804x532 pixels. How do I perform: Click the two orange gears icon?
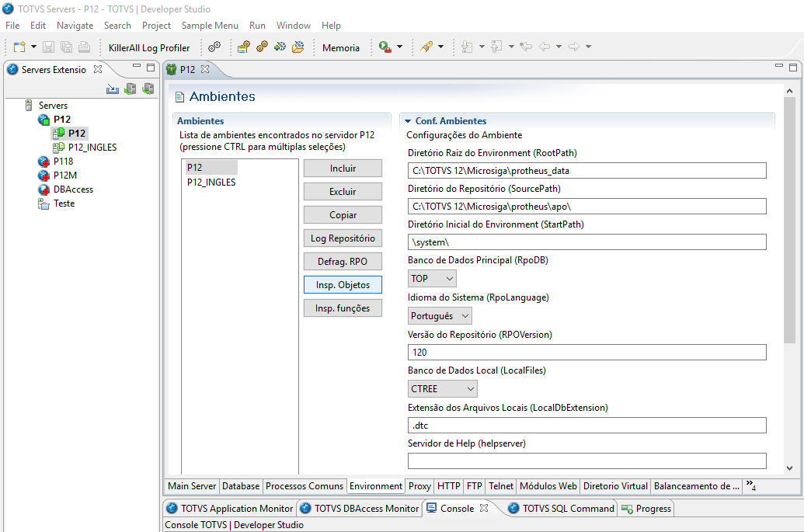pos(262,47)
